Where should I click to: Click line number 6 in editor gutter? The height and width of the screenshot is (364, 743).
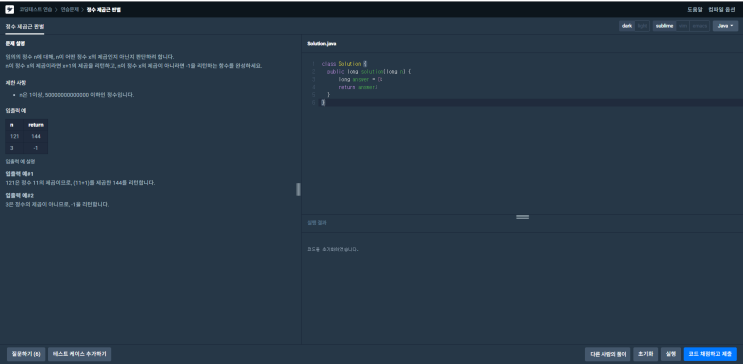314,102
